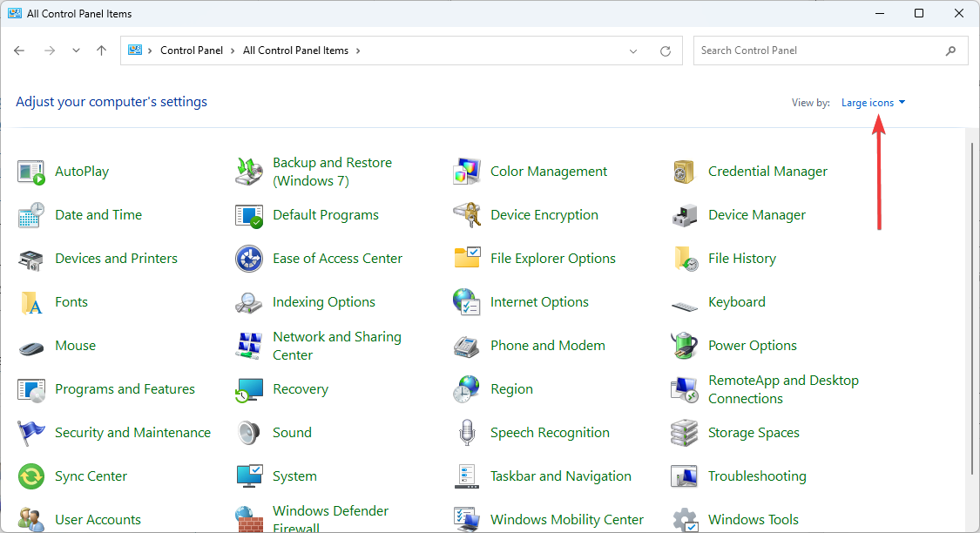Click the All Control Panel Items breadcrumb
Image resolution: width=980 pixels, height=533 pixels.
pyautogui.click(x=295, y=51)
